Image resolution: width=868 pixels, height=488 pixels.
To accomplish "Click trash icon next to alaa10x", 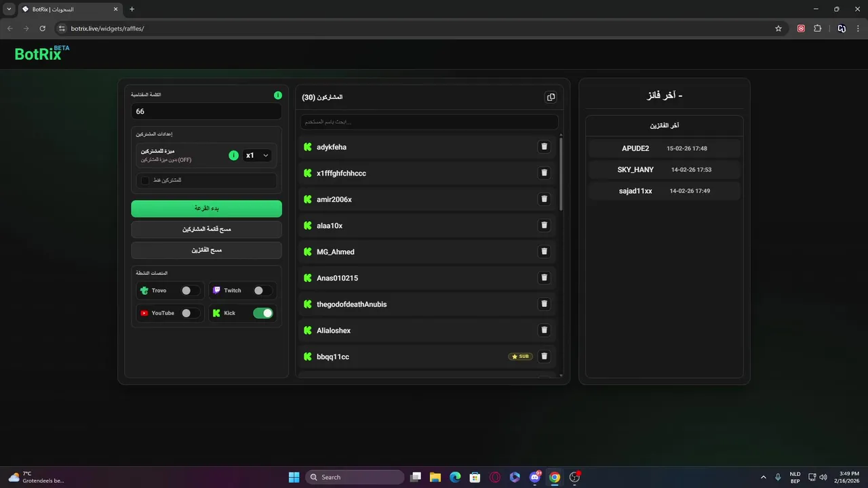I will point(544,226).
